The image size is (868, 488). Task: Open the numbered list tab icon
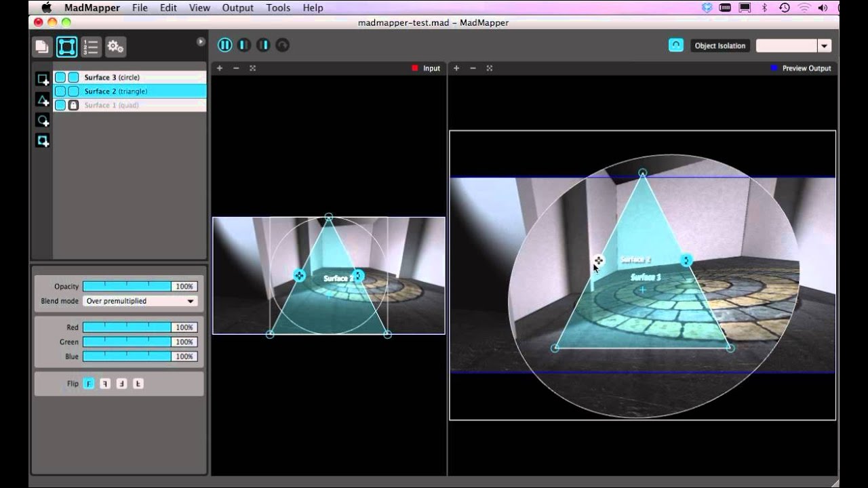(x=91, y=47)
